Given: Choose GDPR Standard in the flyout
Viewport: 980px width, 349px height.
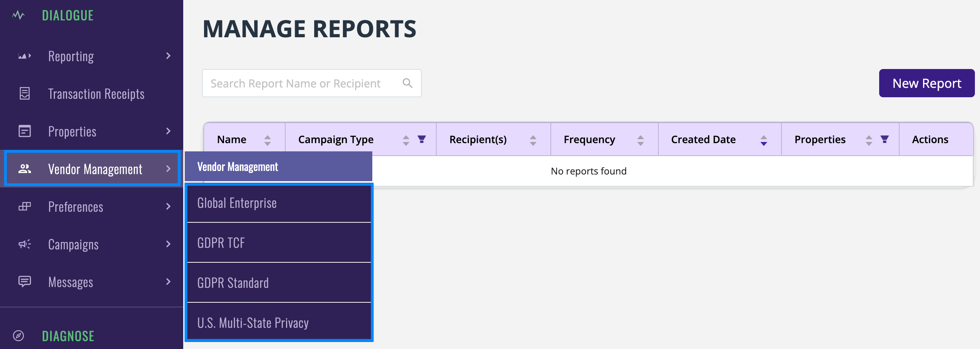Looking at the screenshot, I should 279,283.
